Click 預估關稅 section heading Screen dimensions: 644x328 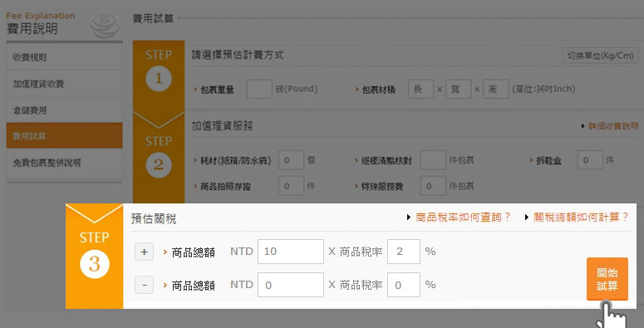[x=154, y=218]
